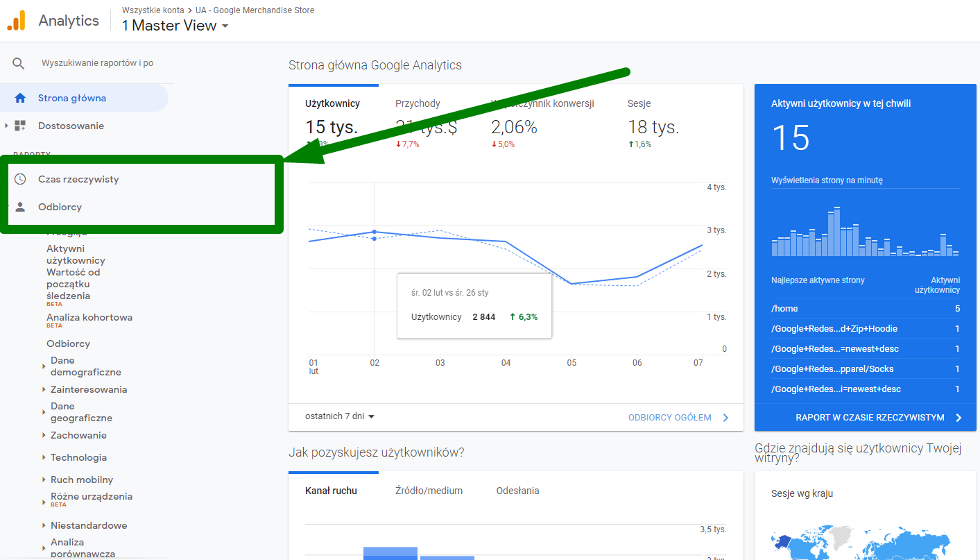This screenshot has width=980, height=560.
Task: Switch to the Kanał ruchu tab
Action: click(x=331, y=491)
